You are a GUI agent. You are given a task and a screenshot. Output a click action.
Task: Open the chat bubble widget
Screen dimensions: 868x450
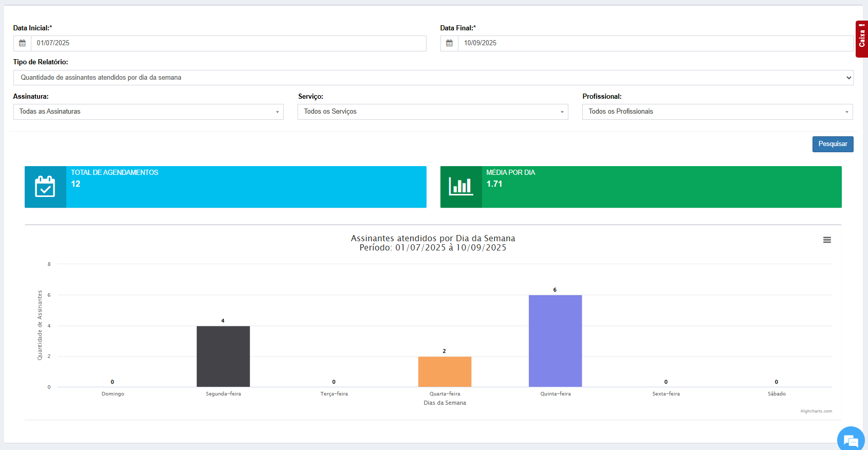851,440
